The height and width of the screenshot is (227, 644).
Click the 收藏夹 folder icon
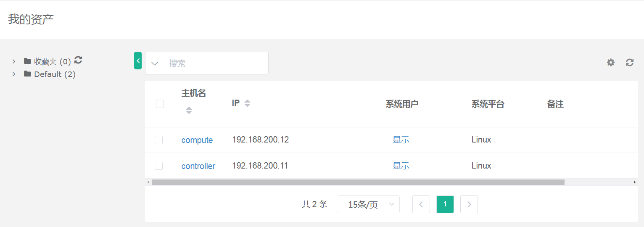coord(28,61)
